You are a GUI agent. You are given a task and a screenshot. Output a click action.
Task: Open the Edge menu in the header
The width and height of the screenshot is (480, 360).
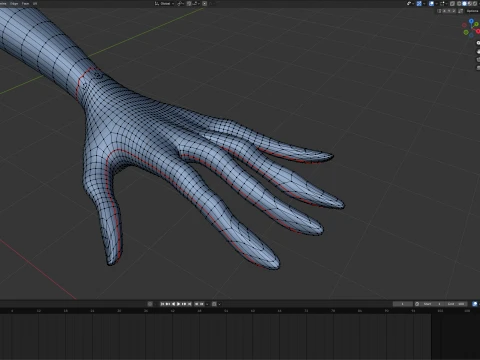(x=14, y=3)
